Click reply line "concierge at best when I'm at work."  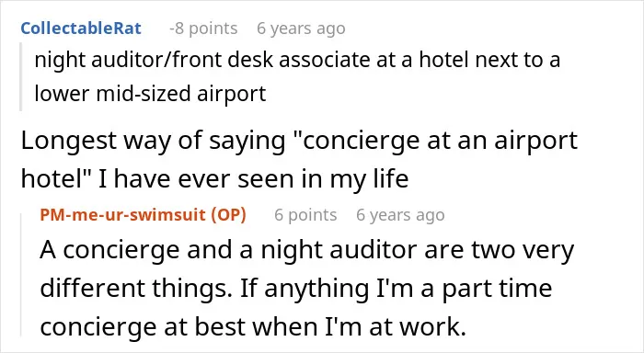pyautogui.click(x=253, y=326)
